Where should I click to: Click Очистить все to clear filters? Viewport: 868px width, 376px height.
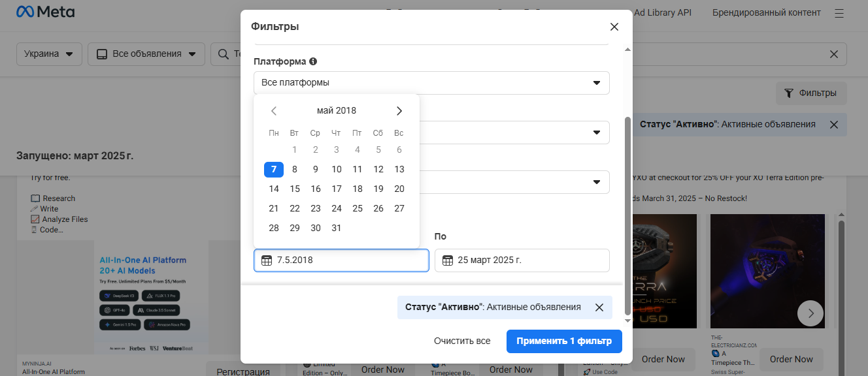click(x=463, y=341)
